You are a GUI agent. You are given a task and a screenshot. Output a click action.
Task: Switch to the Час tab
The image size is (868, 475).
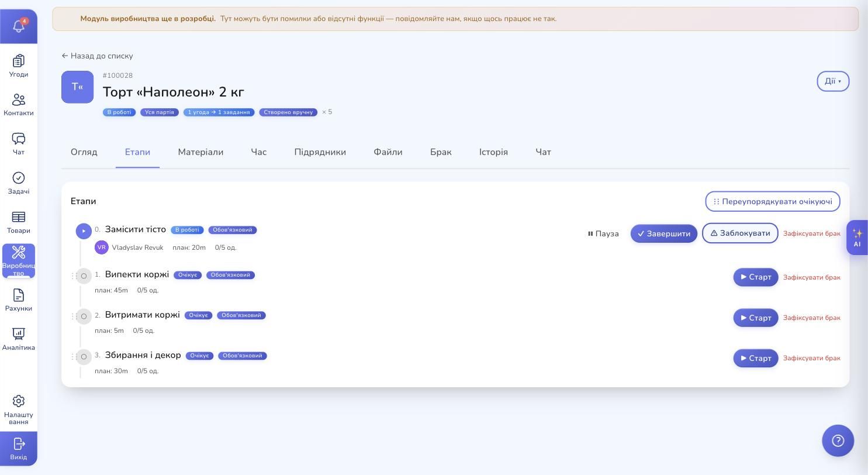[259, 152]
